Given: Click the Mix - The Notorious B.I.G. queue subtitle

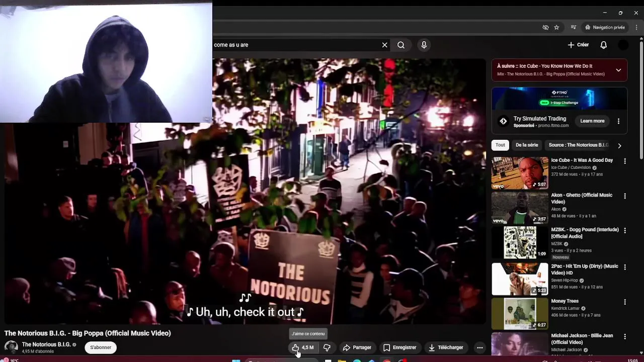Looking at the screenshot, I should point(551,74).
